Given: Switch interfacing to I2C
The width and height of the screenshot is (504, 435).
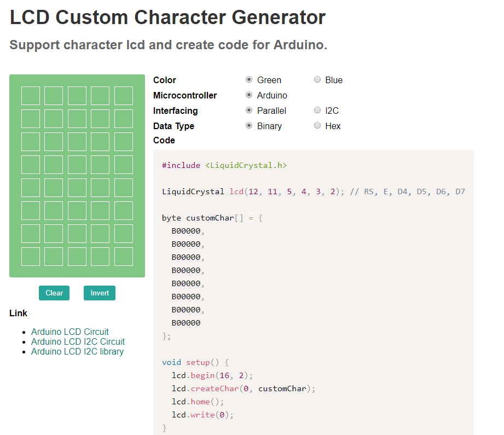Looking at the screenshot, I should click(317, 111).
